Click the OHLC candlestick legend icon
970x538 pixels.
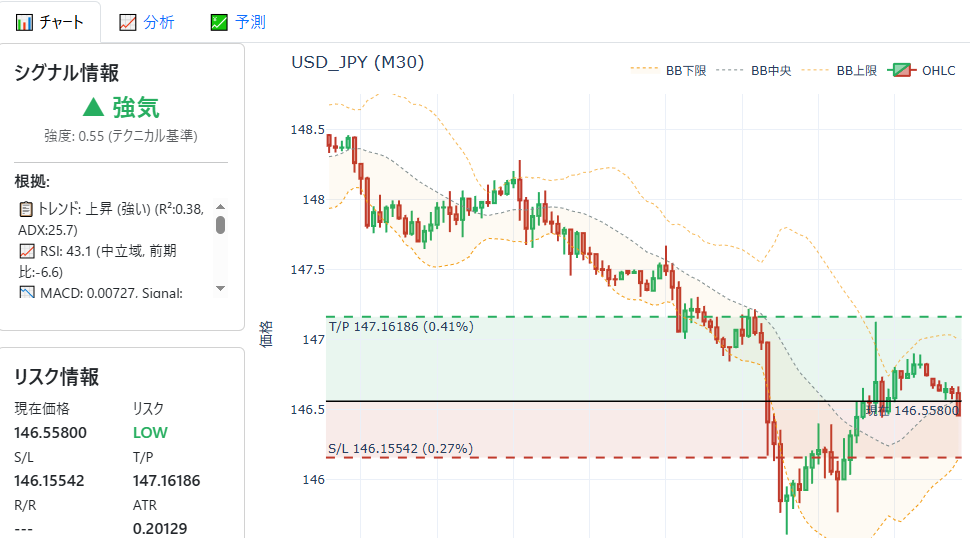[902, 71]
